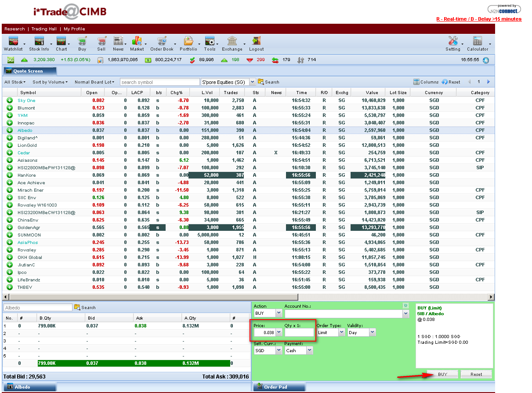
Task: Sort by the Symbol column header
Action: 49,93
